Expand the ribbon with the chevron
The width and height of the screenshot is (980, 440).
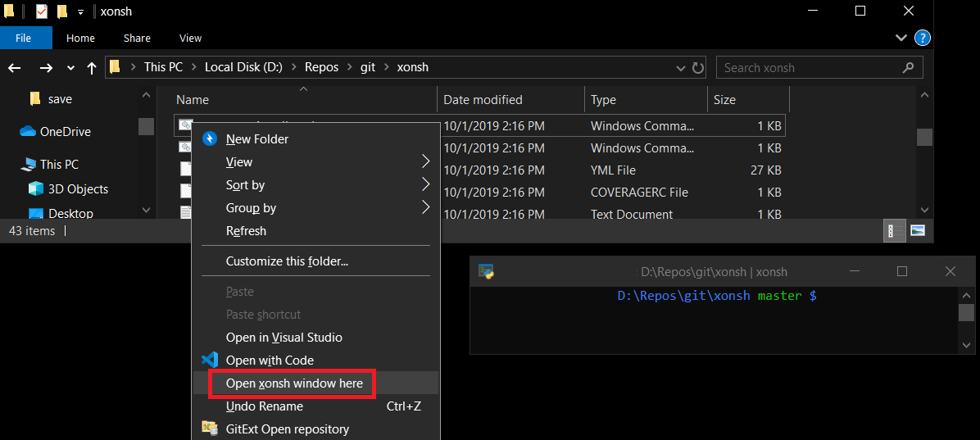[901, 38]
